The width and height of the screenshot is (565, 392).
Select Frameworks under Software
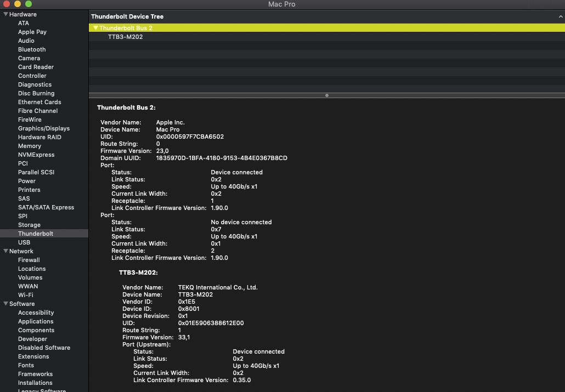pos(35,374)
